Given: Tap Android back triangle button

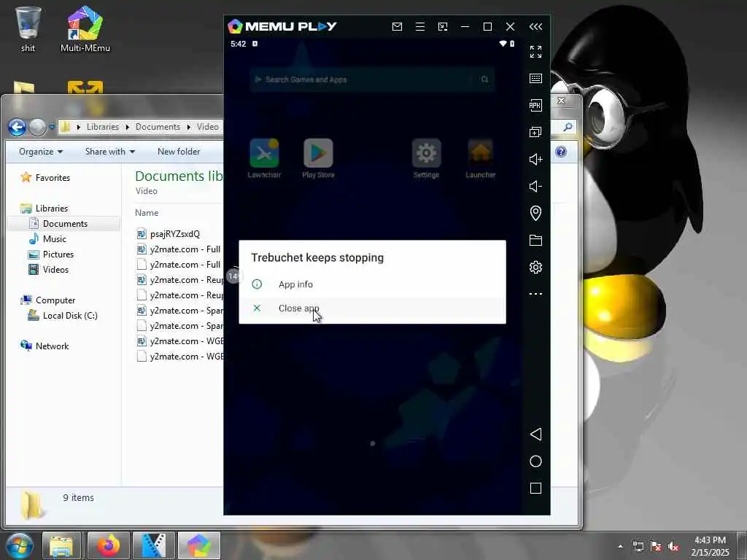Looking at the screenshot, I should click(x=535, y=434).
